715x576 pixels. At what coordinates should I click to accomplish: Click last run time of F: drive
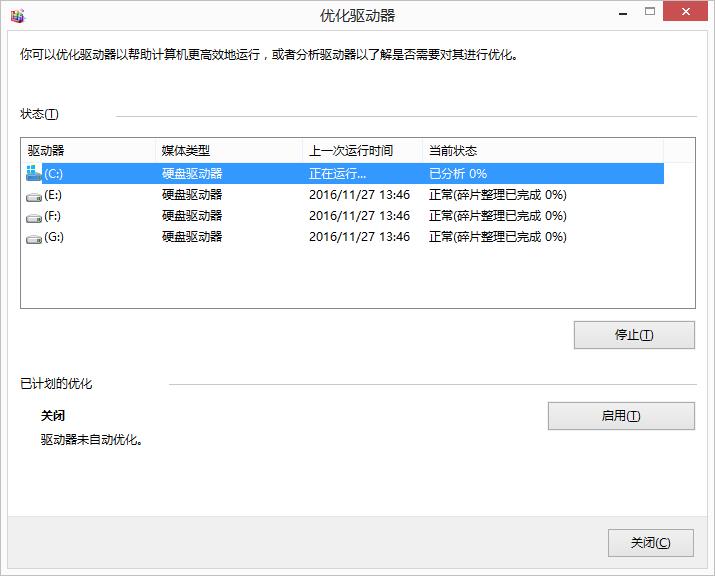coord(359,216)
